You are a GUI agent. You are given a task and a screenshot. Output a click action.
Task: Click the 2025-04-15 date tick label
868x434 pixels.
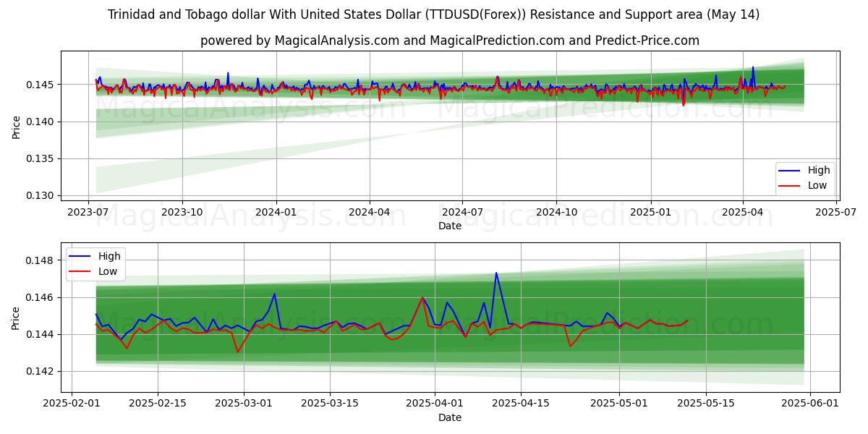pyautogui.click(x=521, y=404)
